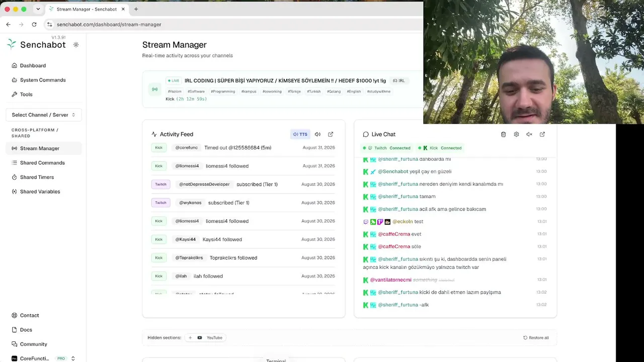Open the Docs link

point(44,330)
